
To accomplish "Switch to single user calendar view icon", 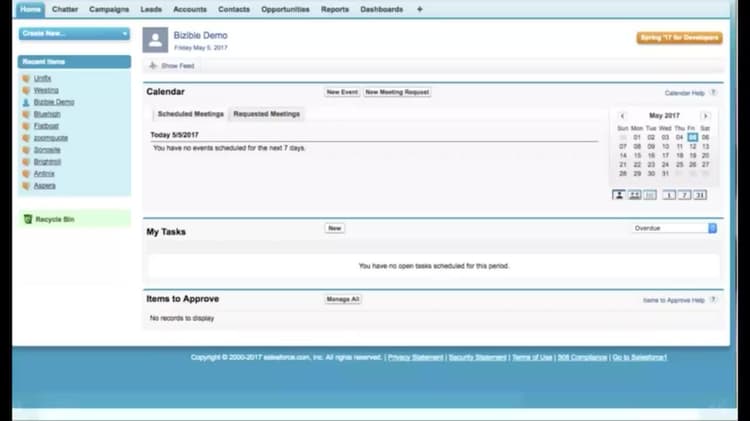I will pyautogui.click(x=619, y=195).
